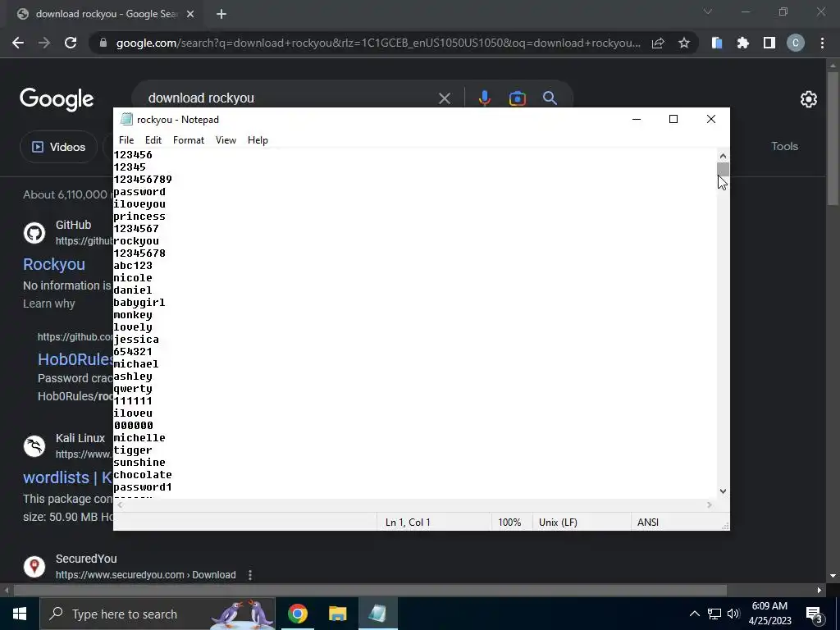The image size is (840, 630).
Task: Close the download rockyou browser tab
Action: [x=190, y=14]
